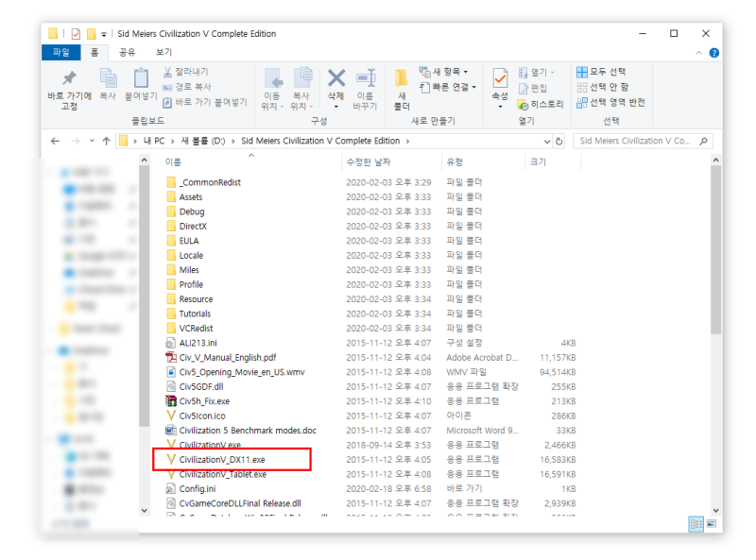This screenshot has height=560, width=756.
Task: Switch to the 공유 (Share) tab
Action: [128, 52]
